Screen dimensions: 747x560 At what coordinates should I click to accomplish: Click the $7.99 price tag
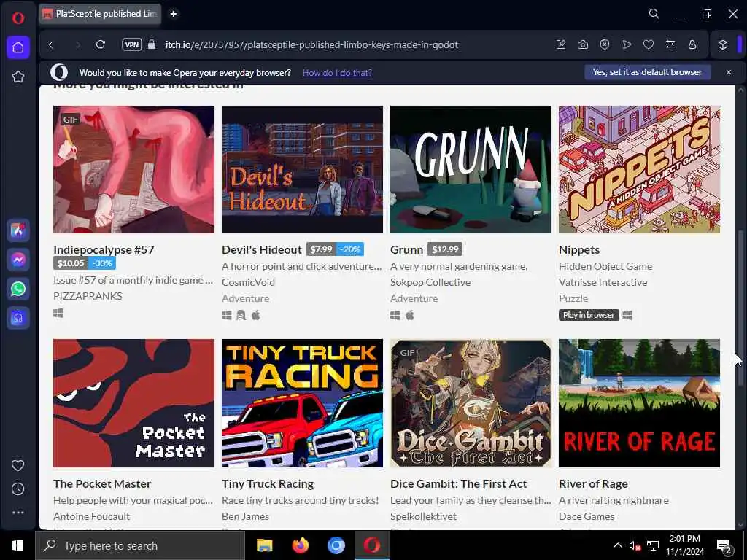point(321,249)
